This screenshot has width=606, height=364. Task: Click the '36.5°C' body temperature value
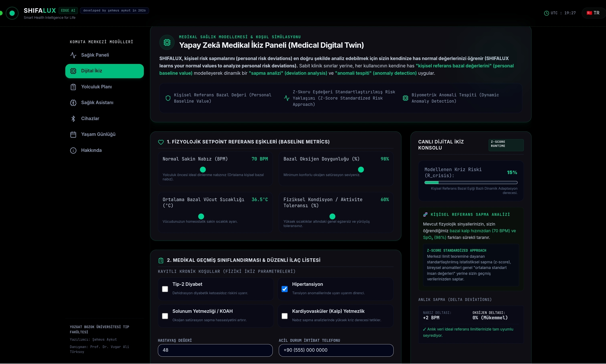coord(260,200)
